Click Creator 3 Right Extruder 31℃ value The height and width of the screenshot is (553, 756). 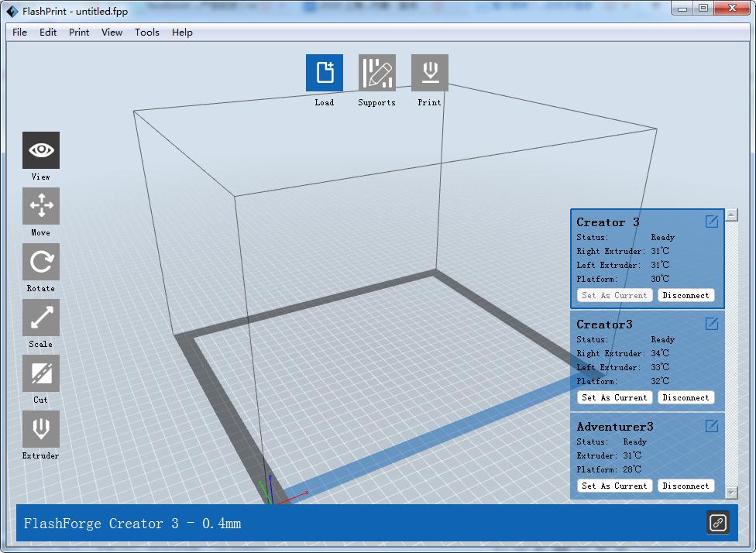660,251
